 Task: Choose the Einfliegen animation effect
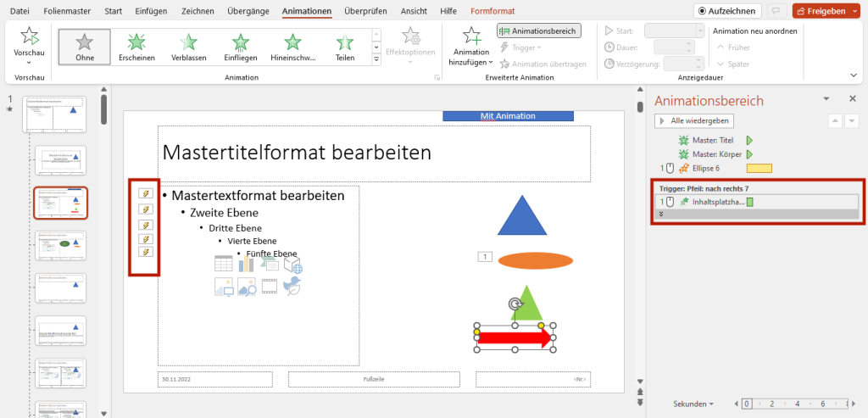[241, 47]
